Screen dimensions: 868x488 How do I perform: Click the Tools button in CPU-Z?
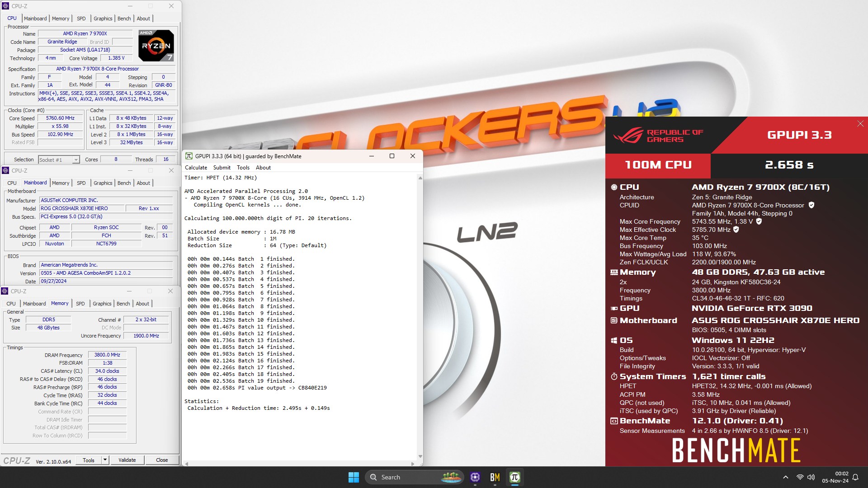click(x=89, y=460)
